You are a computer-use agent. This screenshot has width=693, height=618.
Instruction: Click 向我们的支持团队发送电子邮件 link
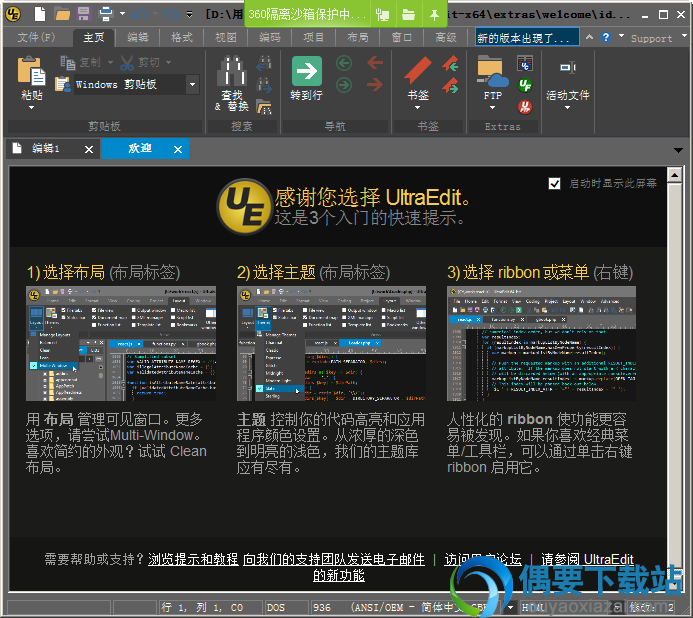tap(334, 559)
